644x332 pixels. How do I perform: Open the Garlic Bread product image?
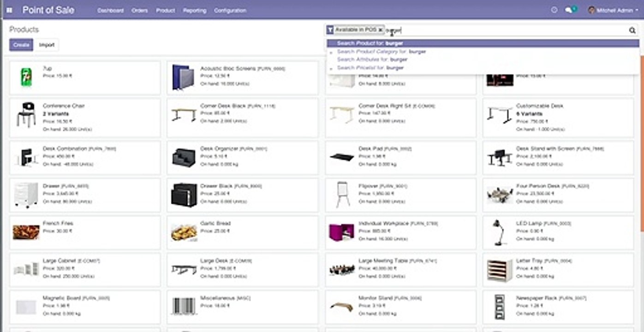tap(184, 232)
